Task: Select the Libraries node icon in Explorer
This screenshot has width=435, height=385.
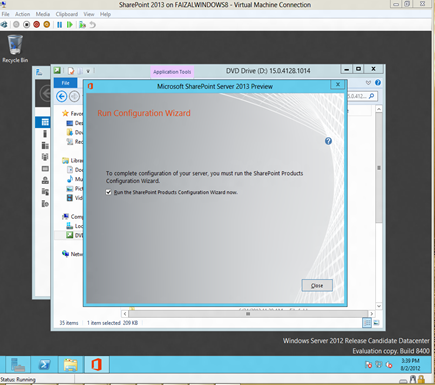Action: (65, 160)
